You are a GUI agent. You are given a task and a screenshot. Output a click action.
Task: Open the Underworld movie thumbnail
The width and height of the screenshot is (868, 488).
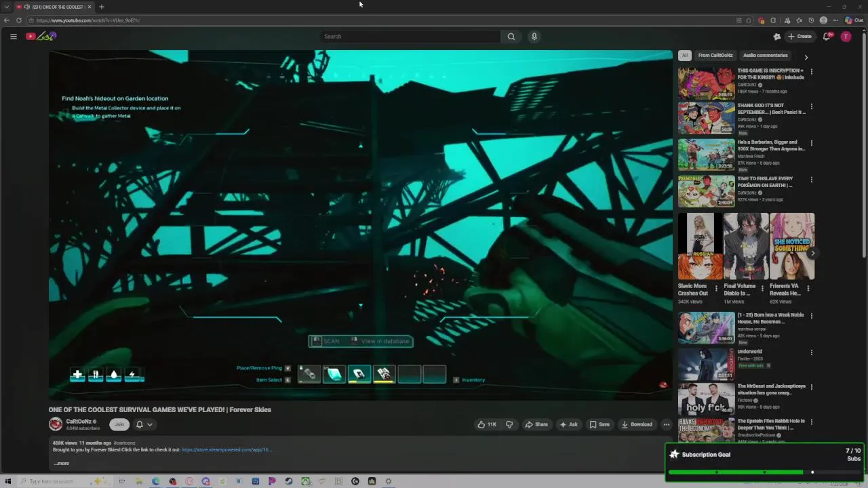[706, 364]
